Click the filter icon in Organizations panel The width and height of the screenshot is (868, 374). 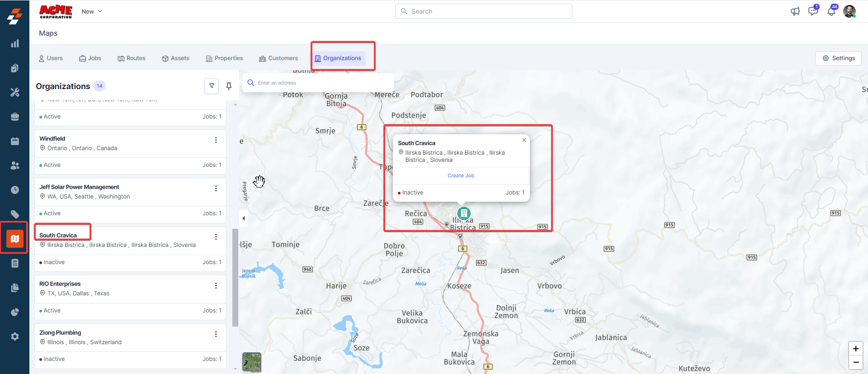[x=212, y=86]
